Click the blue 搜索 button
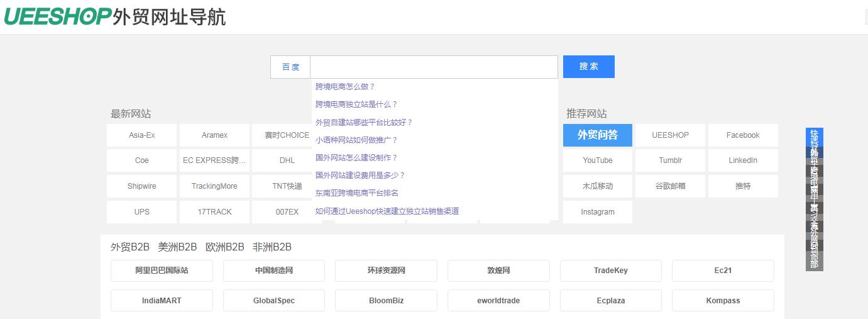The image size is (868, 319). (589, 67)
